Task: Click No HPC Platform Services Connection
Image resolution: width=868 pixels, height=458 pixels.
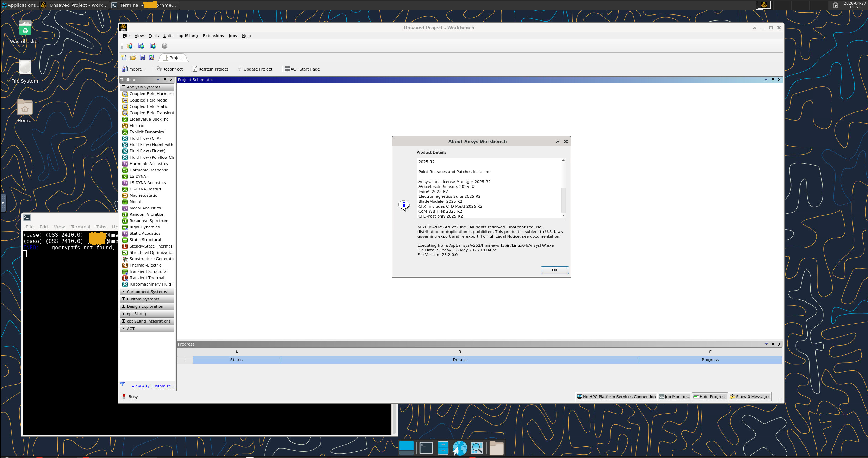Action: [x=616, y=397]
